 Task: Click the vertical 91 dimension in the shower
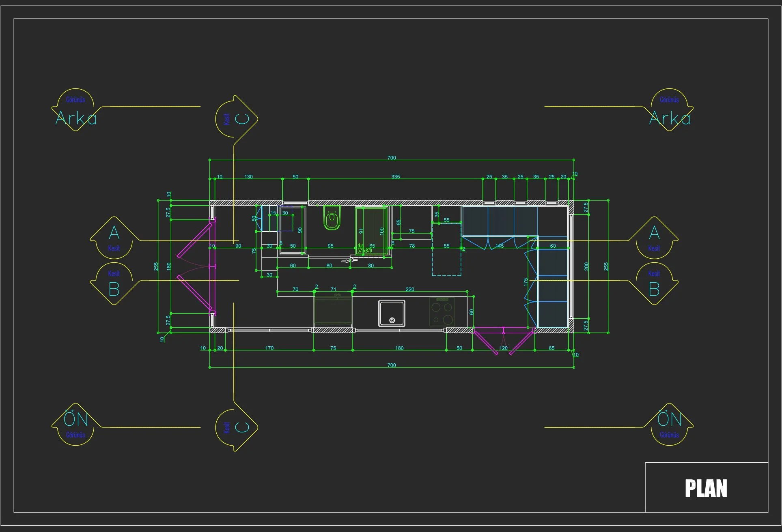pyautogui.click(x=361, y=231)
